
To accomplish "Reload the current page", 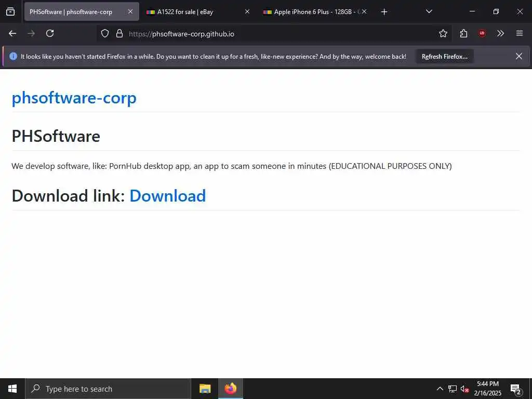I will coord(50,33).
